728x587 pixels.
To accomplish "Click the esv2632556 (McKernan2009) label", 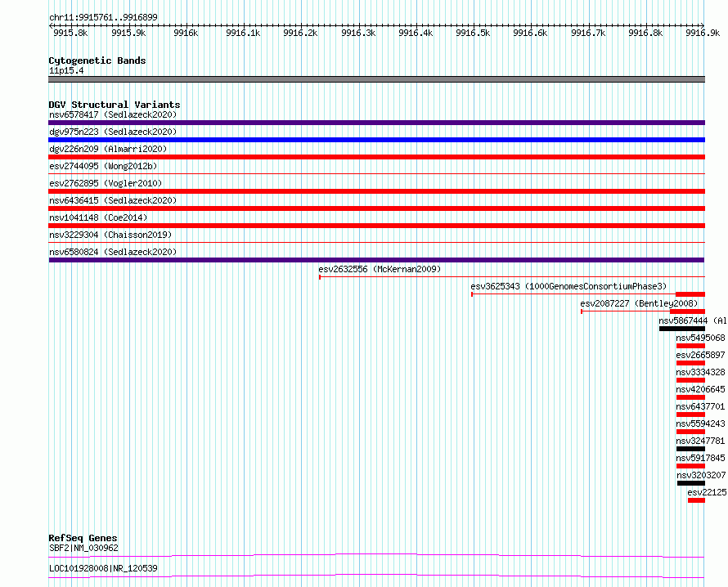I will pos(380,269).
